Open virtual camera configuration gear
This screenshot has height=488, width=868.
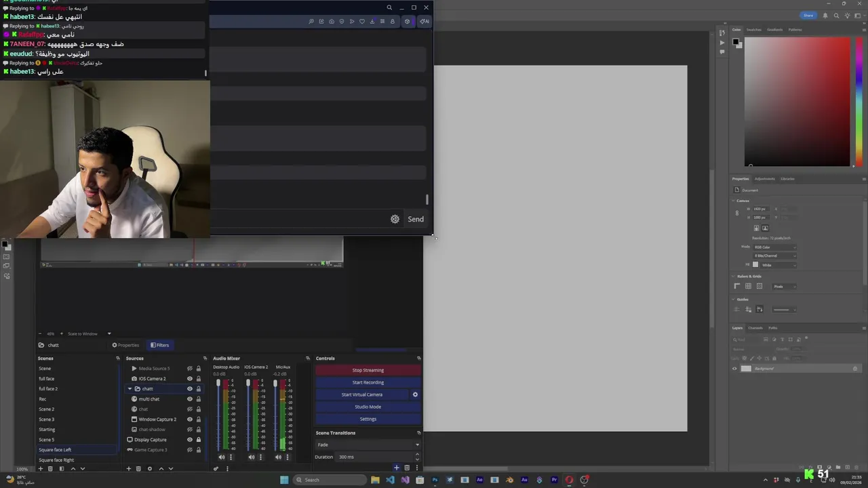pos(415,394)
